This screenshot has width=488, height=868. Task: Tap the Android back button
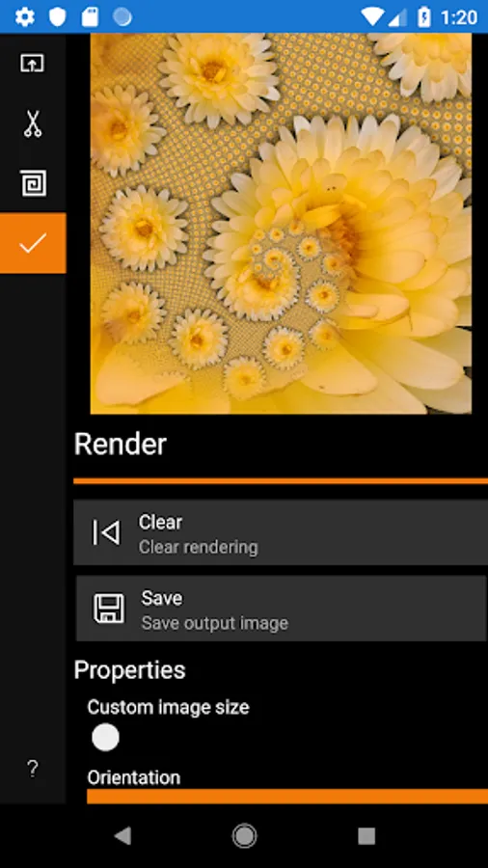[122, 835]
